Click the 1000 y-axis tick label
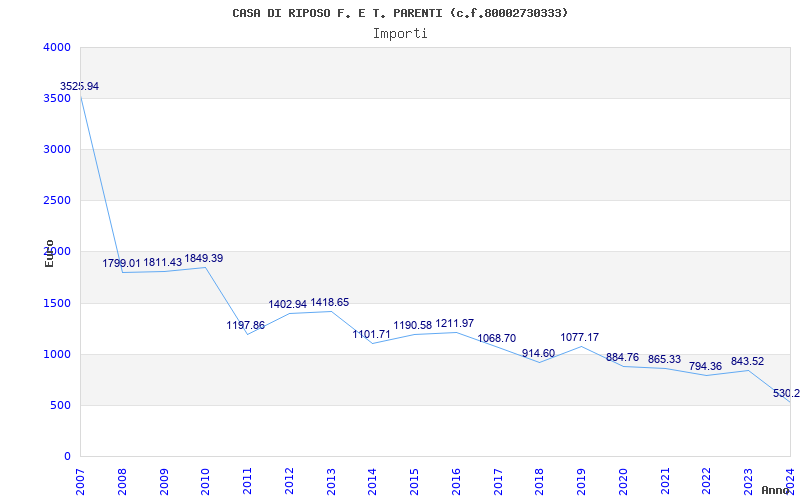The height and width of the screenshot is (500, 800). pos(57,354)
